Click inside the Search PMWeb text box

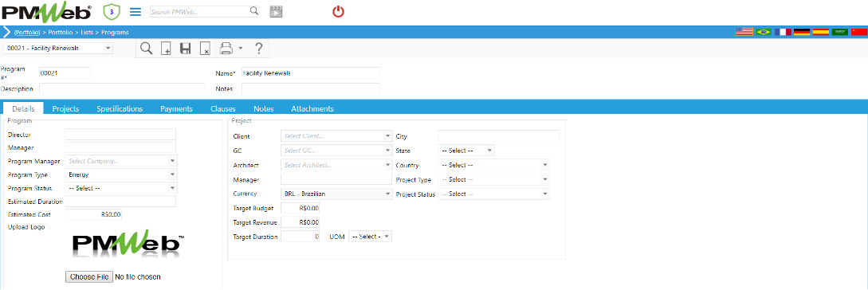tap(199, 12)
